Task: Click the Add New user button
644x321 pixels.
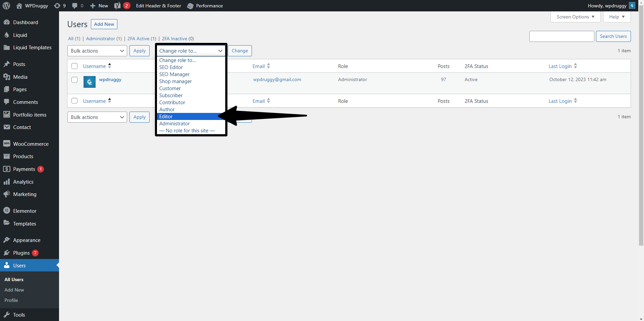Action: click(x=104, y=24)
